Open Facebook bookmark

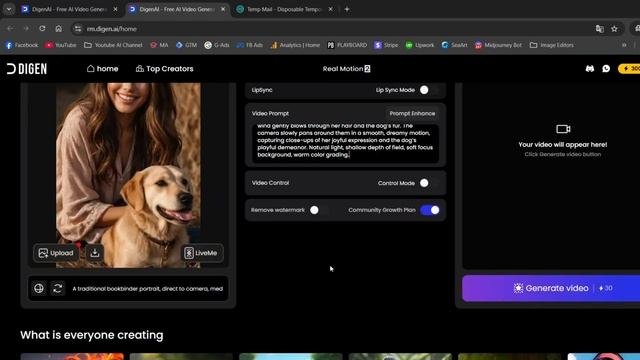[22, 45]
